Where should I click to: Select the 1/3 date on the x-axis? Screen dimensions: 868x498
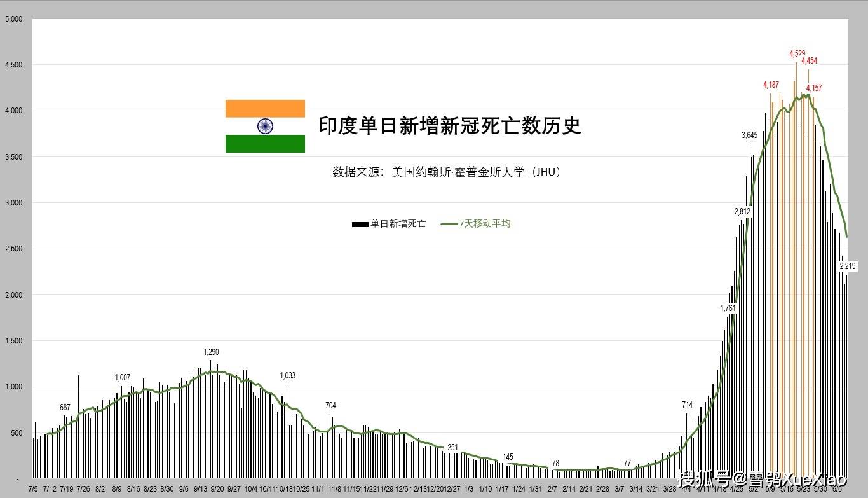coord(468,489)
